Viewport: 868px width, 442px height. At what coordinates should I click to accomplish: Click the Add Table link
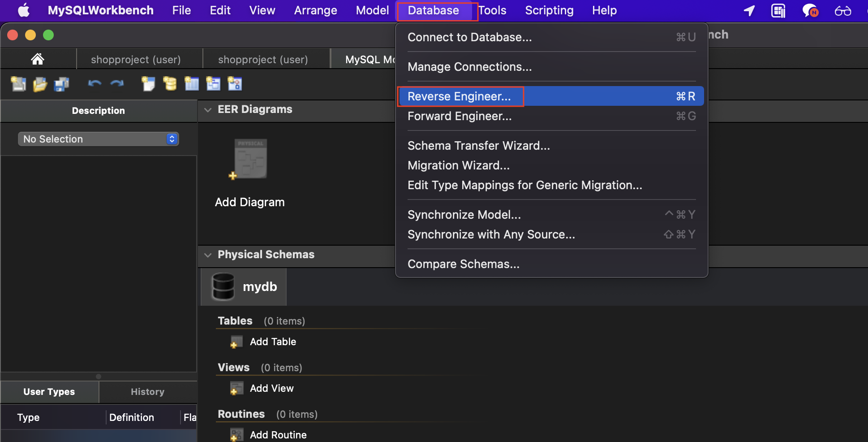[x=273, y=342]
